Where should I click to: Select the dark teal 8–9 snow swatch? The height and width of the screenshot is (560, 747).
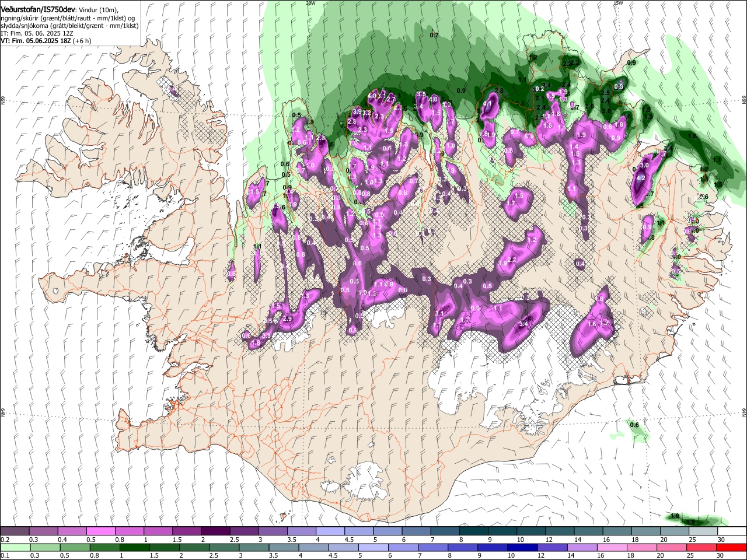pos(473,531)
